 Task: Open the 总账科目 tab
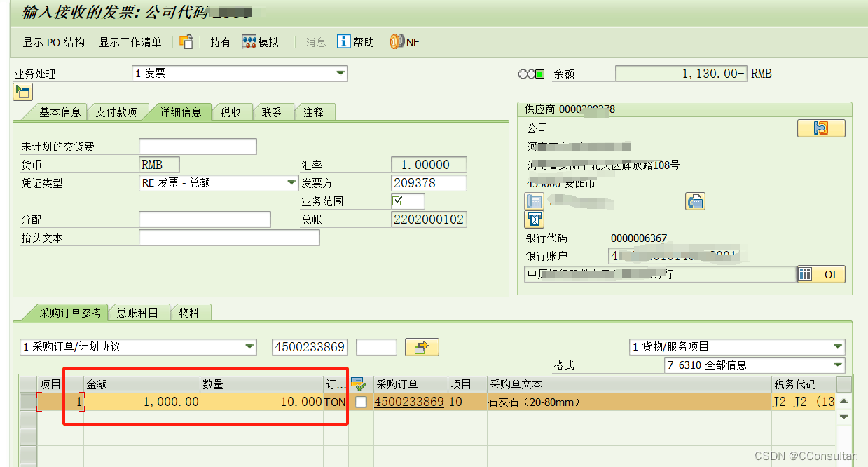click(x=139, y=313)
